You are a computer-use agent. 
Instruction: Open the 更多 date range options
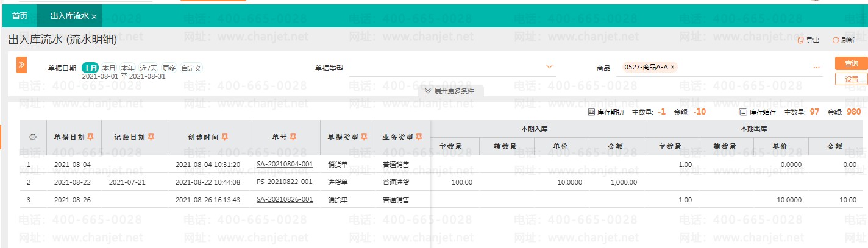[169, 68]
